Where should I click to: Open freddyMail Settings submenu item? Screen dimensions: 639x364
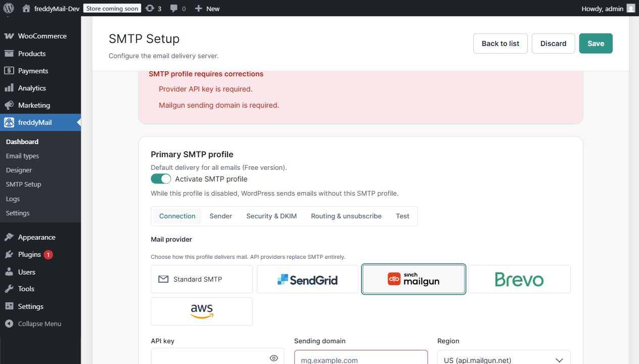click(x=18, y=213)
